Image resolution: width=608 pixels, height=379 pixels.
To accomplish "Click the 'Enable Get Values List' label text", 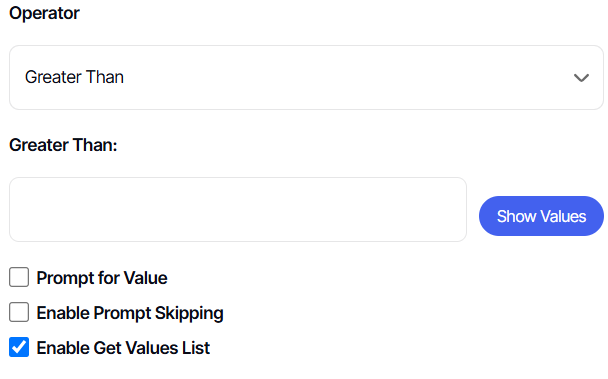I will [123, 348].
